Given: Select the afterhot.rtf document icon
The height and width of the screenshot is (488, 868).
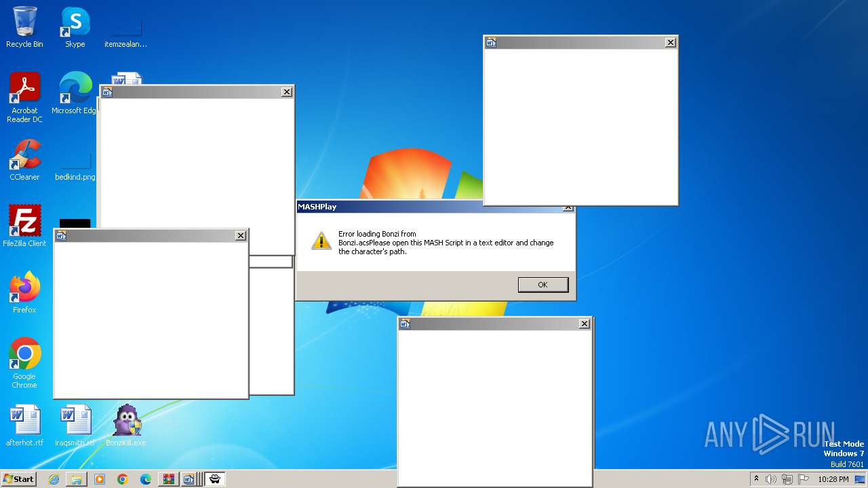Looking at the screenshot, I should tap(24, 426).
